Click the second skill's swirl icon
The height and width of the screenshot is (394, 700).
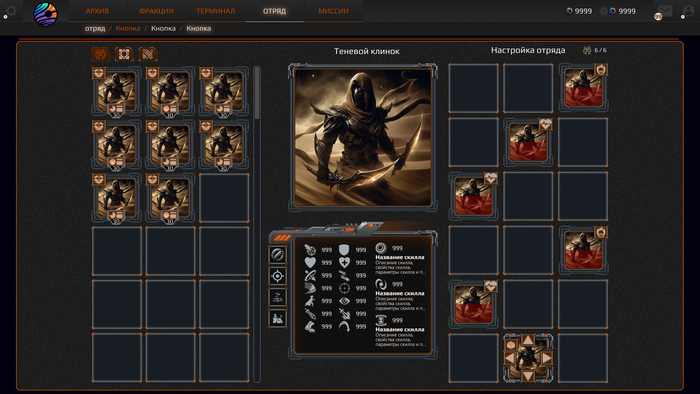(381, 284)
